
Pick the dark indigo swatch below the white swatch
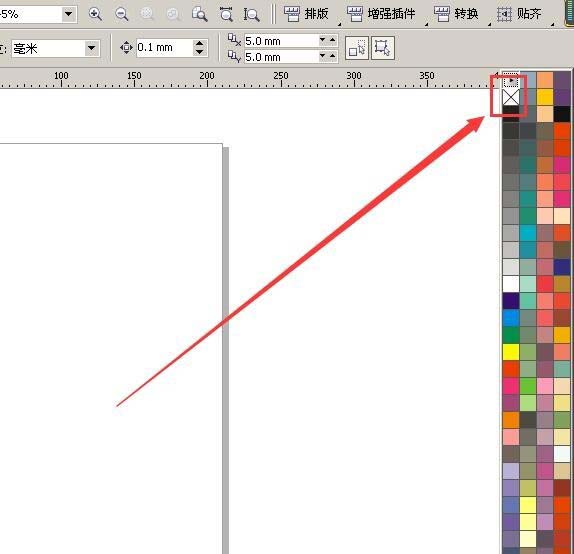(x=511, y=301)
